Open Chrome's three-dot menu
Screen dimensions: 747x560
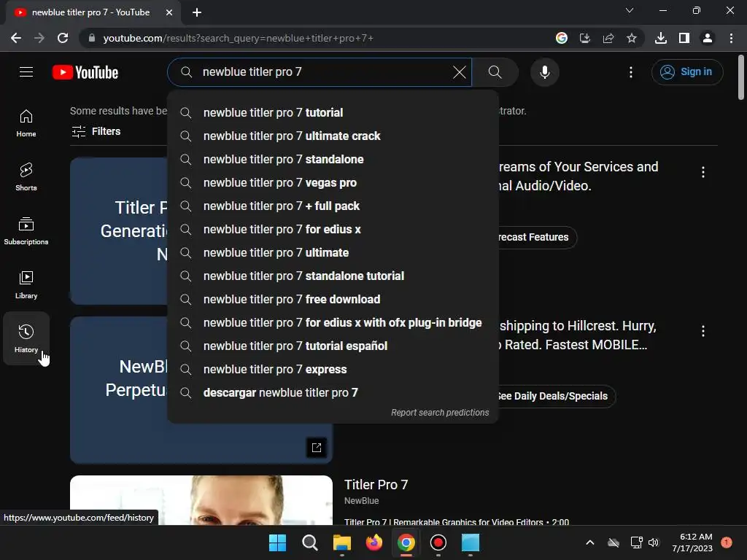(731, 38)
